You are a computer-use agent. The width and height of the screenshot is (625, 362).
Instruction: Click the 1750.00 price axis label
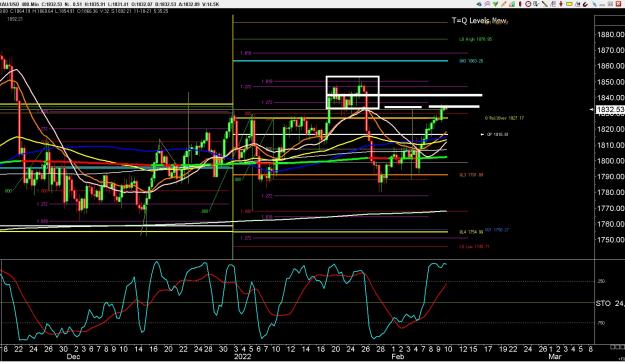pos(610,240)
